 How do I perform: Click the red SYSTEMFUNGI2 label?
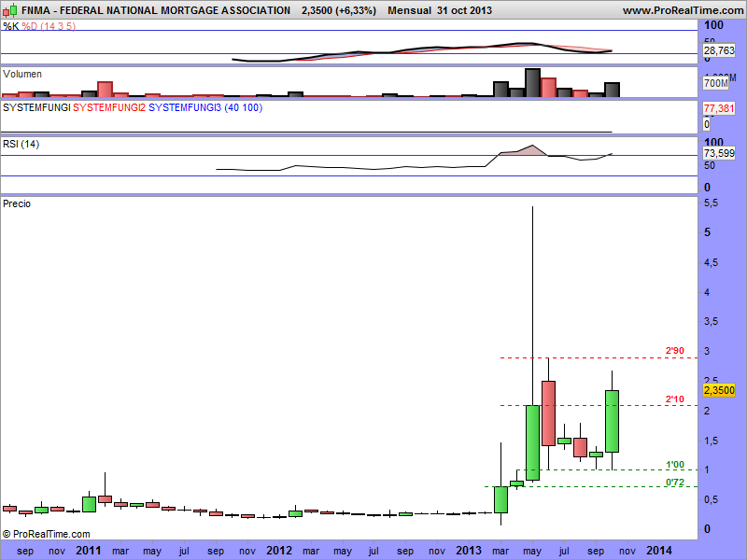109,107
